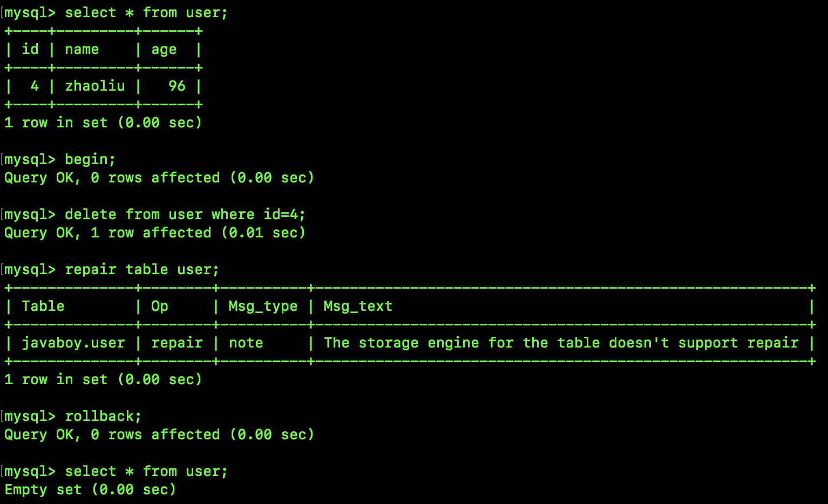Viewport: 828px width, 504px height.
Task: Click the 'Table' column header in repair output
Action: (43, 307)
